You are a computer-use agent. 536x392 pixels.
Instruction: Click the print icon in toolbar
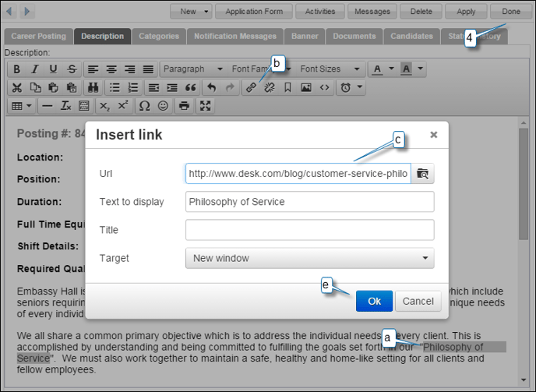click(x=184, y=105)
